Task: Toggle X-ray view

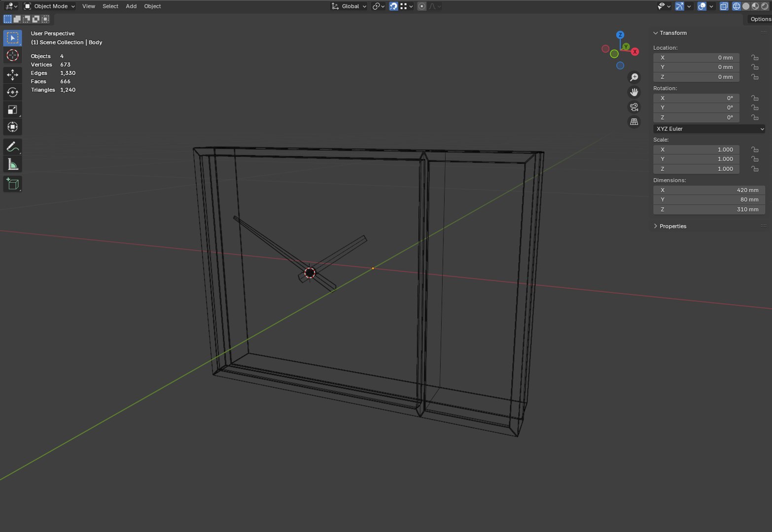Action: (x=724, y=6)
